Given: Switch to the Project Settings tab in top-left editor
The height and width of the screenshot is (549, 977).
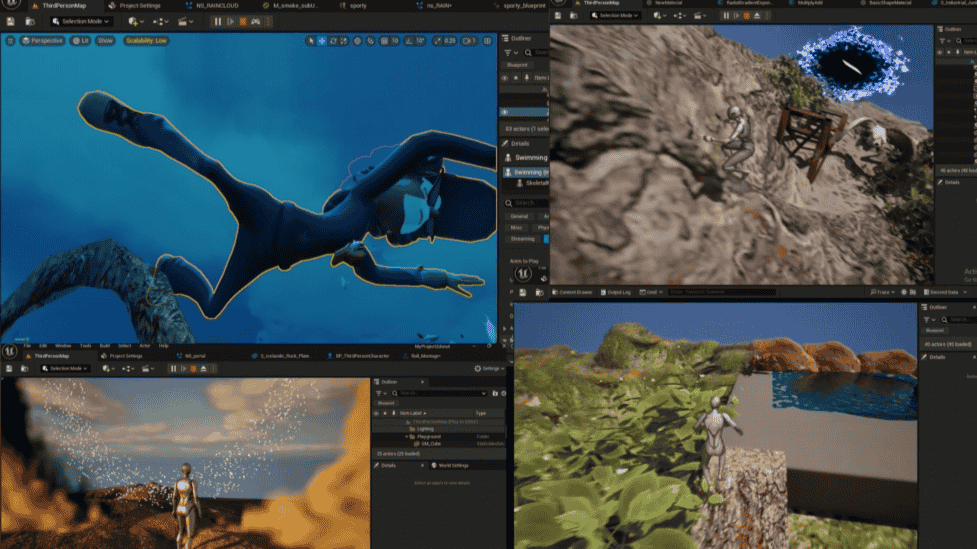Looking at the screenshot, I should tap(135, 6).
